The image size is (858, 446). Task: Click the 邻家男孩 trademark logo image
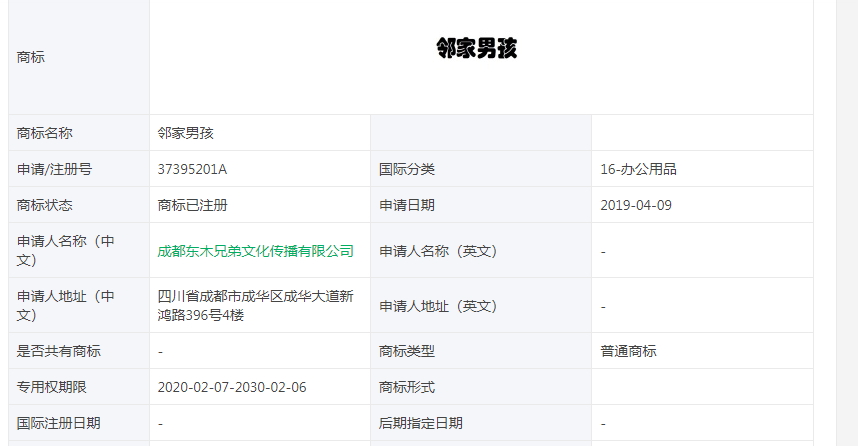(477, 48)
